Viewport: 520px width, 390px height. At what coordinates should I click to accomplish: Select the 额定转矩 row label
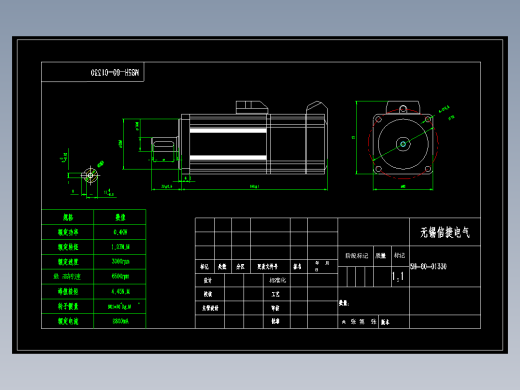(68, 247)
